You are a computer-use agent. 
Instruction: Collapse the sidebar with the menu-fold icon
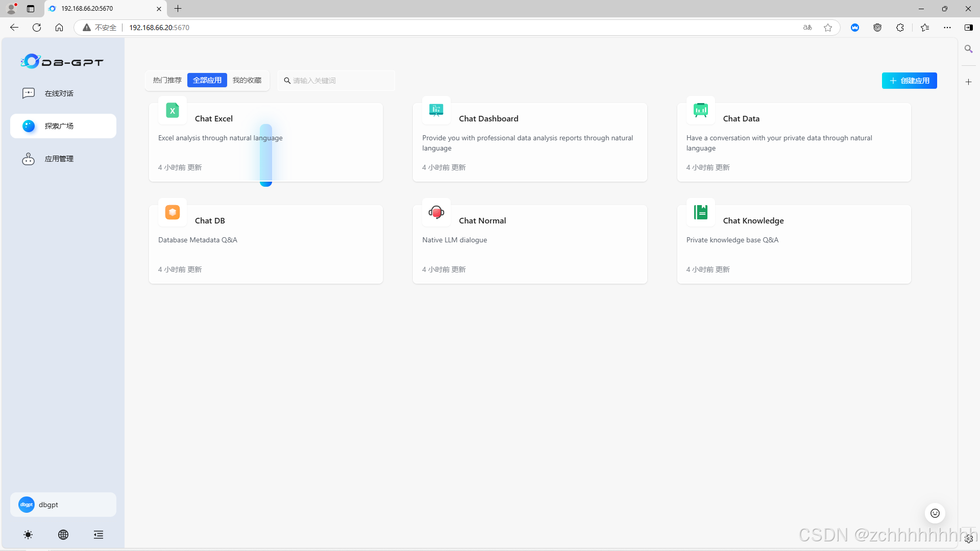click(x=99, y=535)
